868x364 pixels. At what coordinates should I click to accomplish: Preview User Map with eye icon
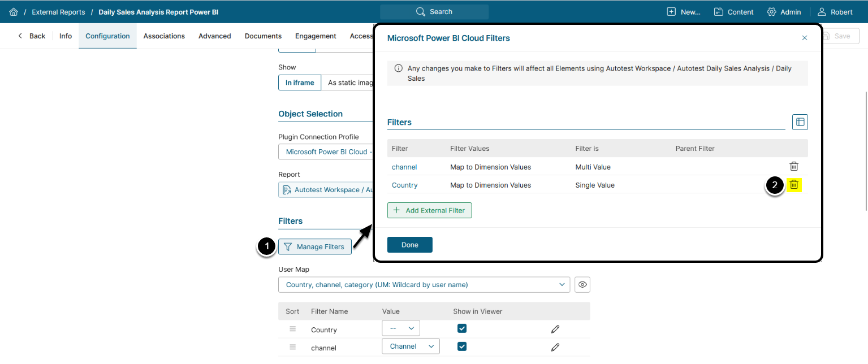click(x=582, y=285)
